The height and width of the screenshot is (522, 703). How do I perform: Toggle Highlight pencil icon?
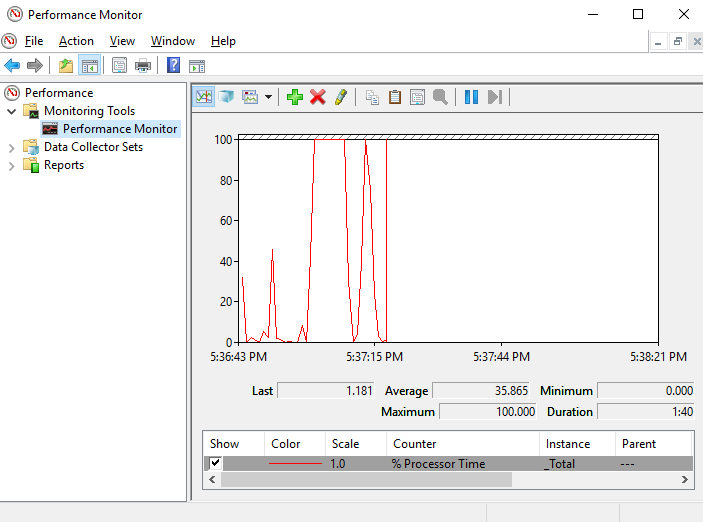pos(341,97)
